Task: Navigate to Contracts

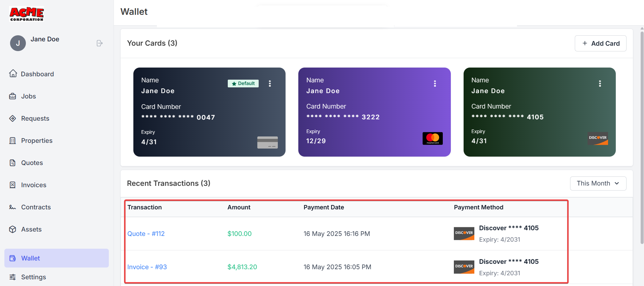Action: coord(36,207)
